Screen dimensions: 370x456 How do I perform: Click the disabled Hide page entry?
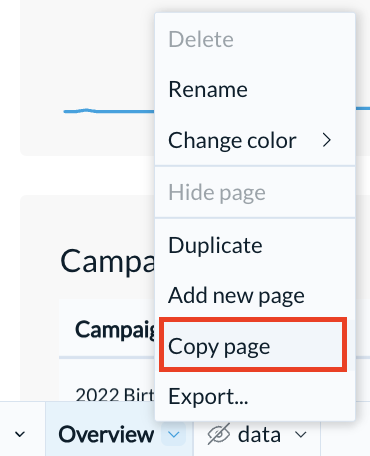[255, 192]
